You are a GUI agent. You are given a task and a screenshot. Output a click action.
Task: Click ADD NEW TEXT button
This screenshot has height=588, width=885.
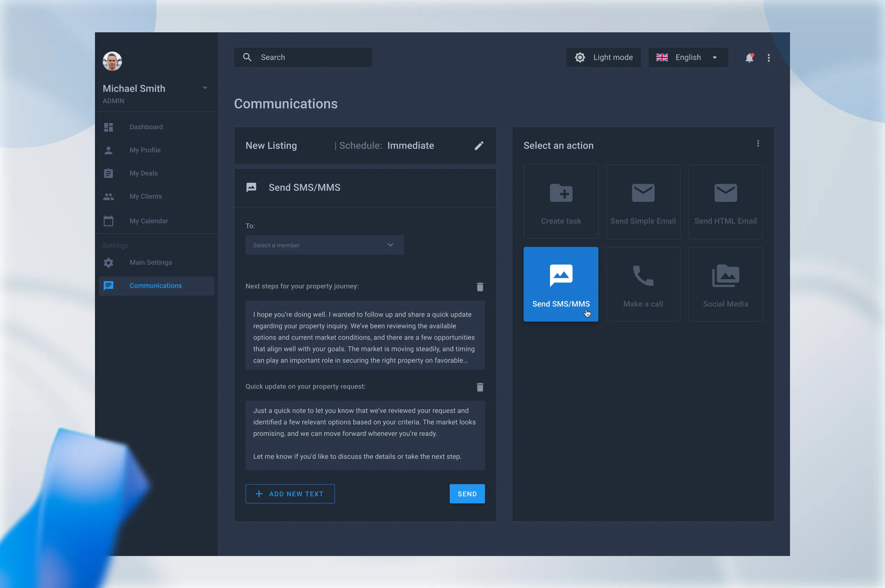(x=290, y=493)
